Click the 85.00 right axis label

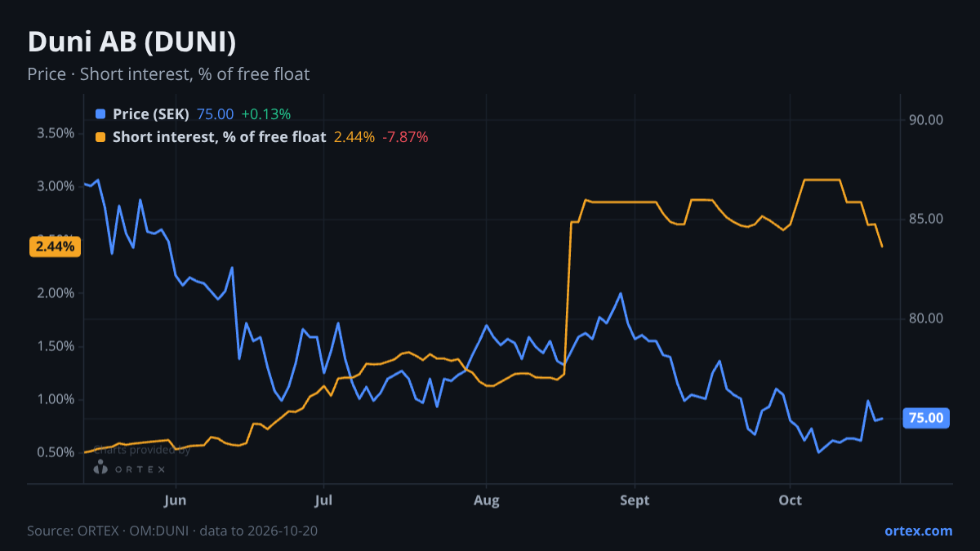[x=926, y=219]
